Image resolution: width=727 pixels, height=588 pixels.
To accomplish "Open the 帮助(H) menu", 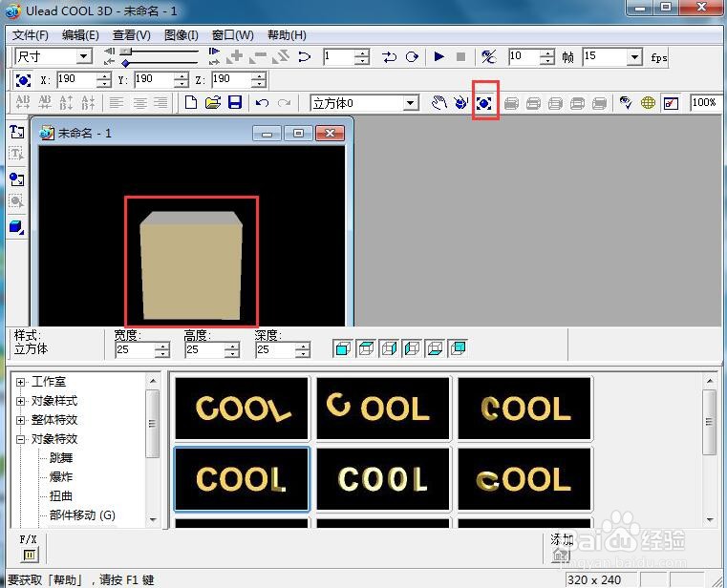I will (x=287, y=35).
